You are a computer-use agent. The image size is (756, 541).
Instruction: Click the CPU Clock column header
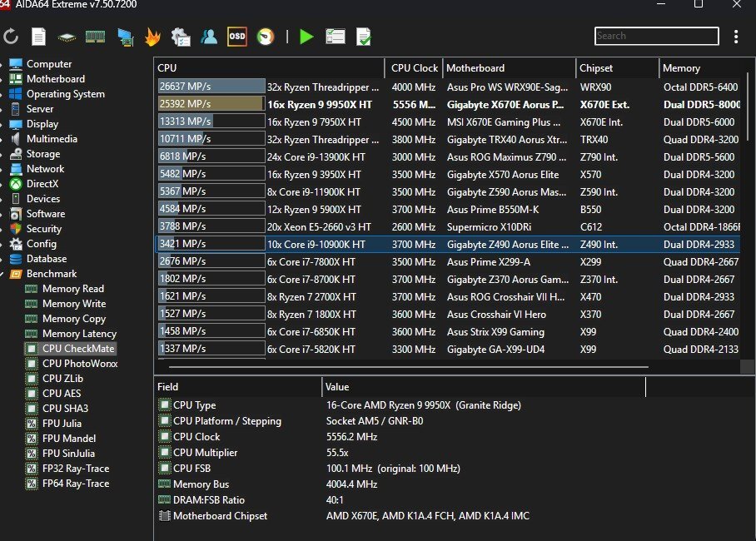pos(414,68)
